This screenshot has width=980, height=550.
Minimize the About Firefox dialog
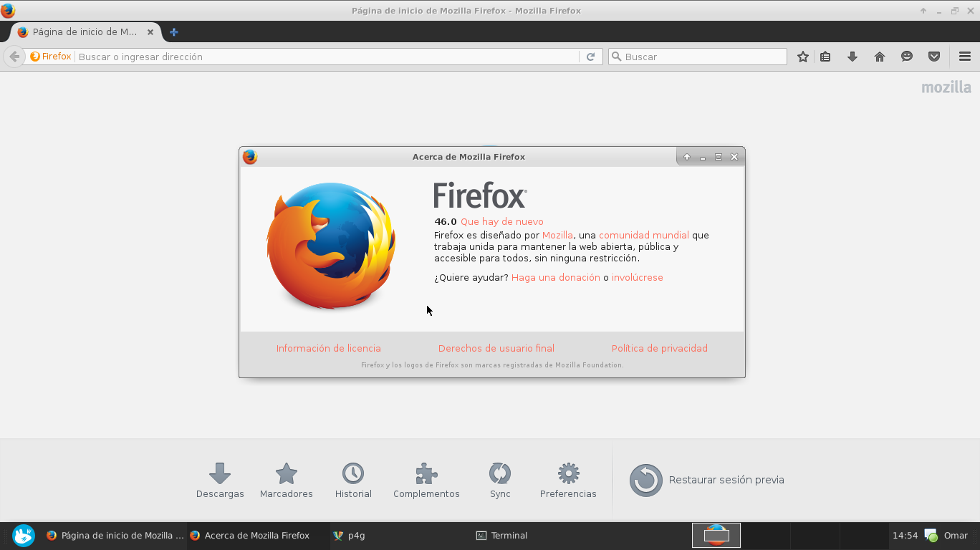coord(703,158)
